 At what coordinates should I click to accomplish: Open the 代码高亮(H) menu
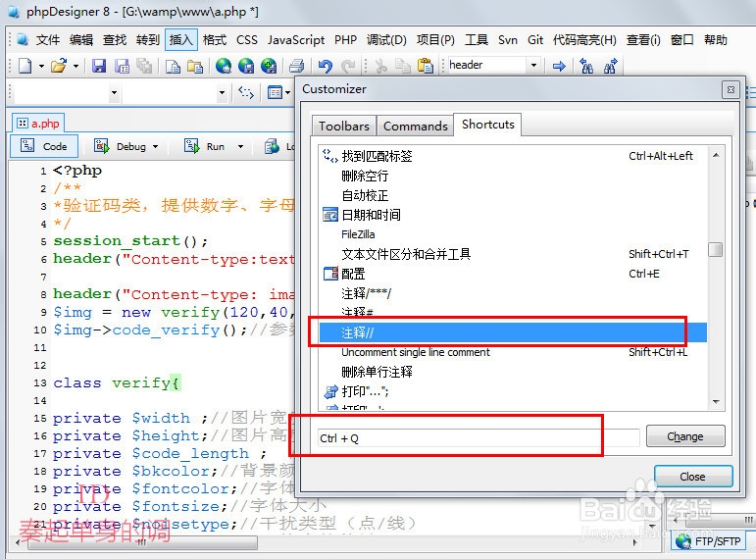tap(584, 40)
